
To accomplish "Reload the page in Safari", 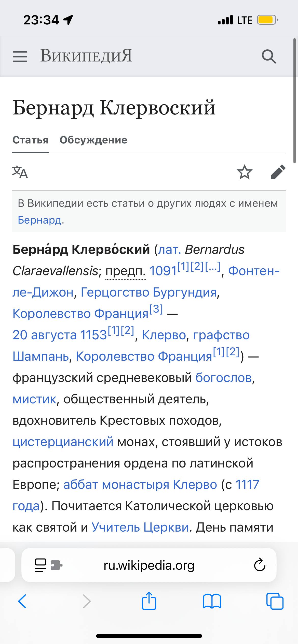I will (260, 566).
